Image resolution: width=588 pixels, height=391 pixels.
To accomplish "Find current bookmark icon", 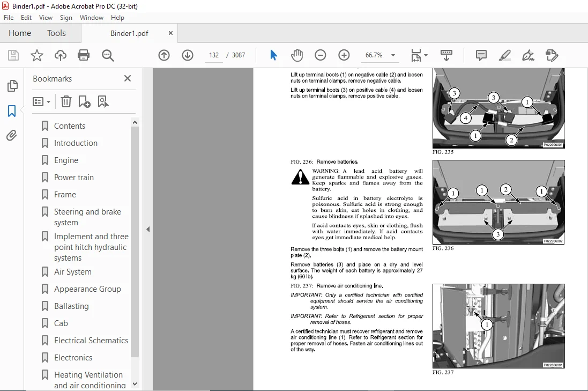I will coord(103,101).
